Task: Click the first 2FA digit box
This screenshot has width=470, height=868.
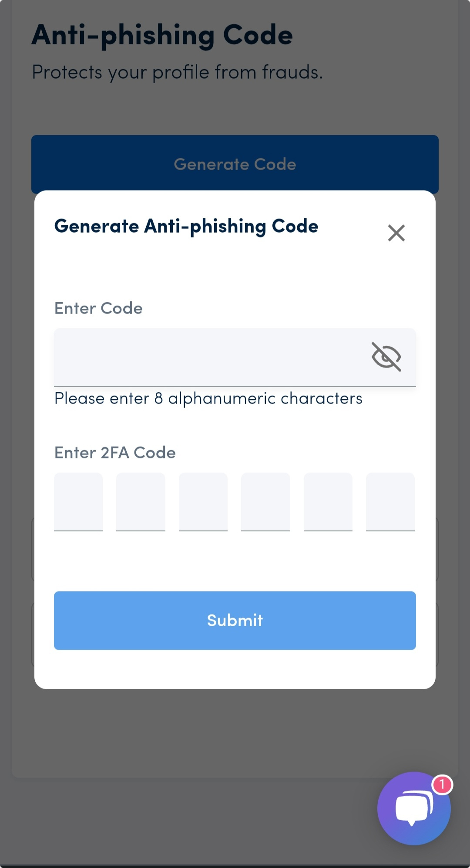Action: point(78,501)
